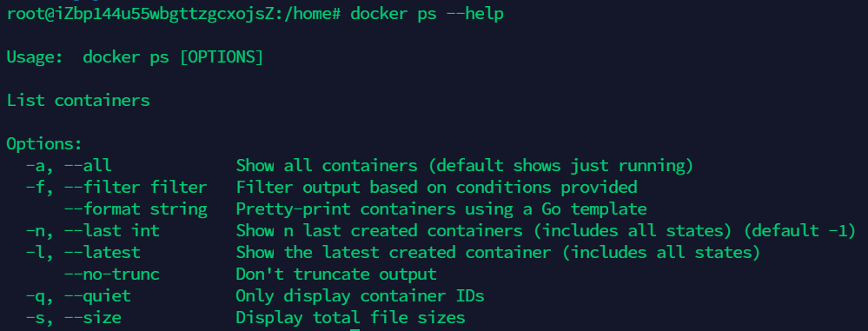This screenshot has width=868, height=331.
Task: Click the 'List containers' description line
Action: pos(78,101)
